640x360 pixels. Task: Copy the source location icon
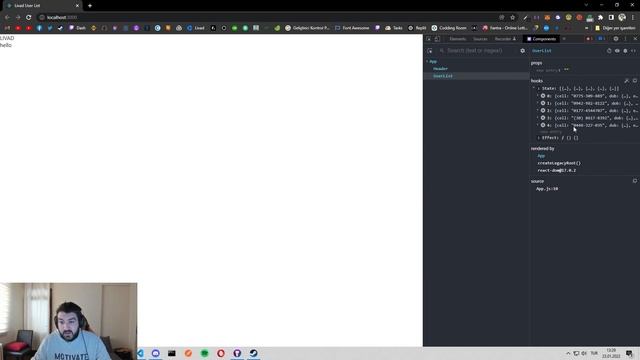tap(635, 181)
